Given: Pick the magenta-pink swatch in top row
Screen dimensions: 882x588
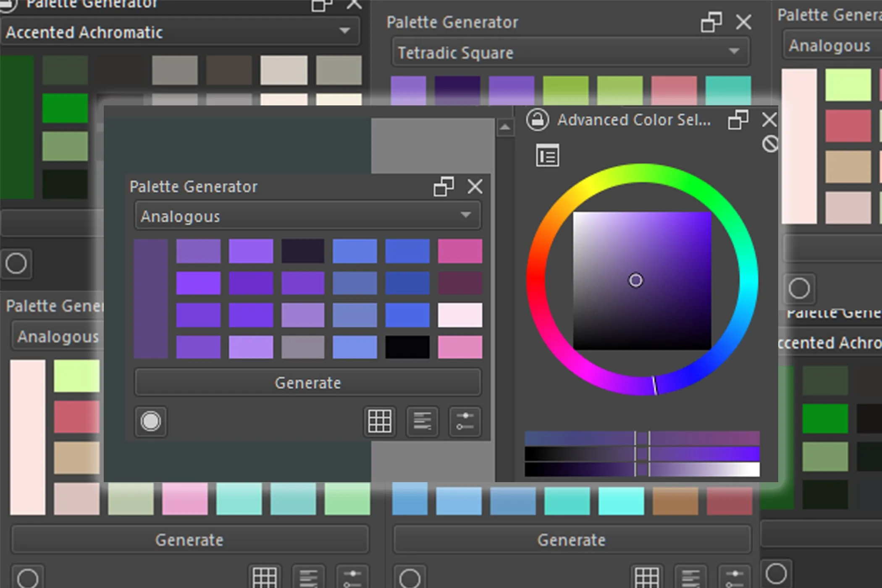Looking at the screenshot, I should coord(460,251).
